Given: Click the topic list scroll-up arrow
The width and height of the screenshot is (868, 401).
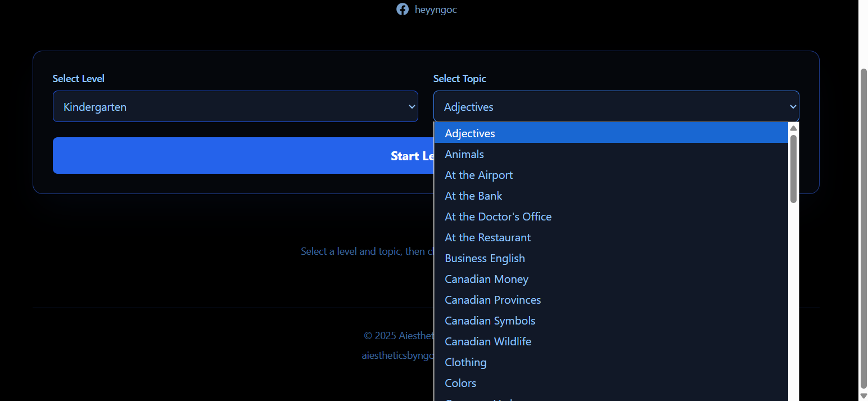Looking at the screenshot, I should 793,128.
